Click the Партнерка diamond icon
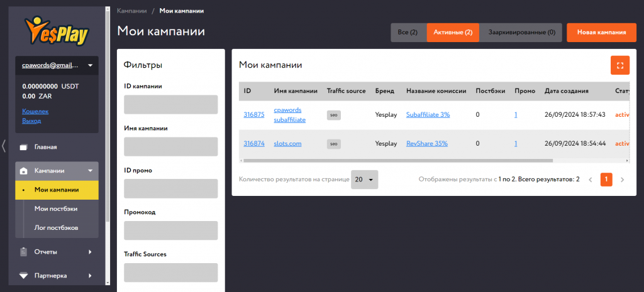Screen dimensions: 644x292 24,276
